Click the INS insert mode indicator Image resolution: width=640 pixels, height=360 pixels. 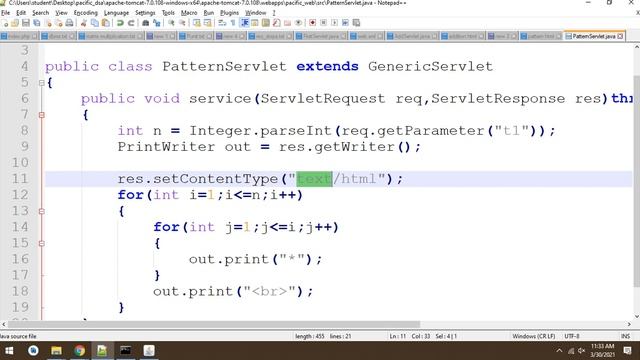point(625,336)
